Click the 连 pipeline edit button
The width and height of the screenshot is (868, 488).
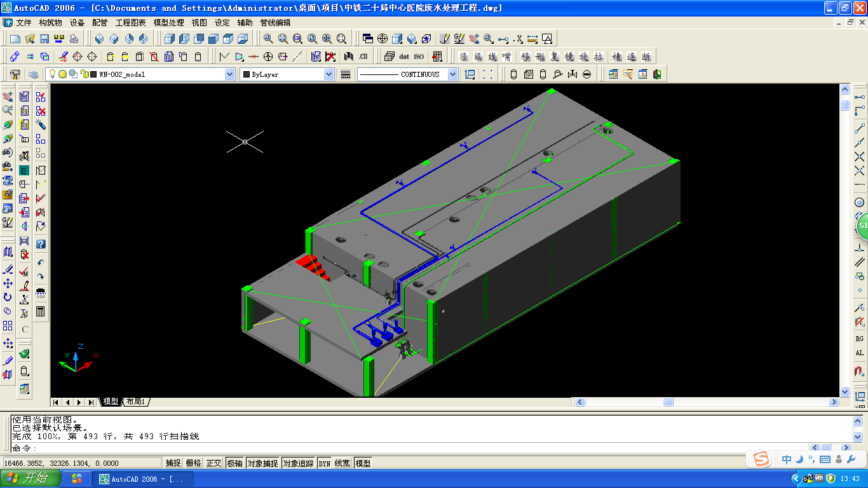631,57
